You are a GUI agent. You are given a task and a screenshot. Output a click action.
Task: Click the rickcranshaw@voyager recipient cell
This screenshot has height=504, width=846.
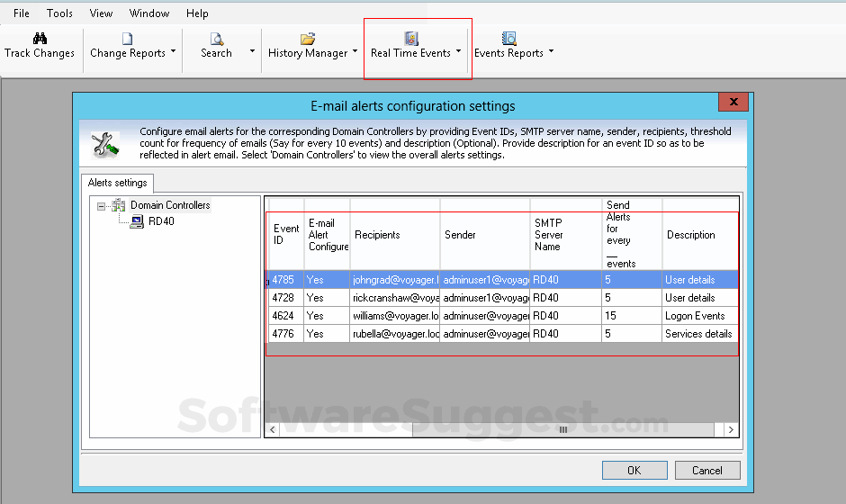pyautogui.click(x=395, y=298)
